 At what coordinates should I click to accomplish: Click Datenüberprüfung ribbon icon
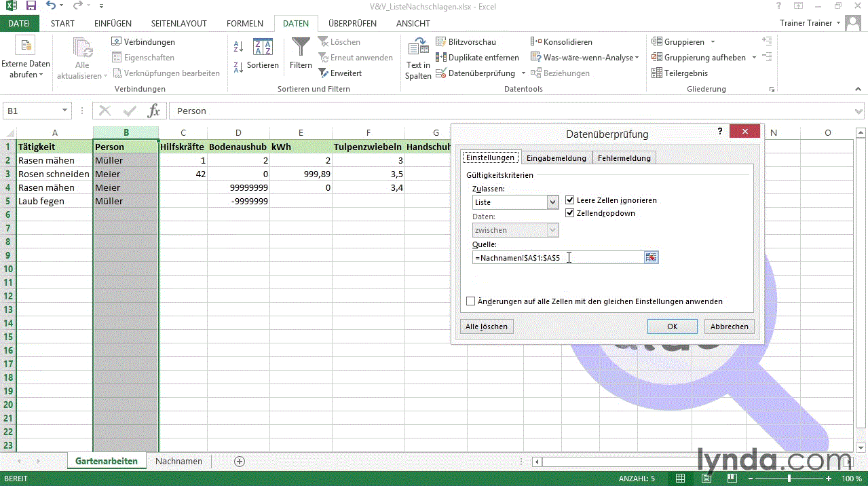point(441,73)
